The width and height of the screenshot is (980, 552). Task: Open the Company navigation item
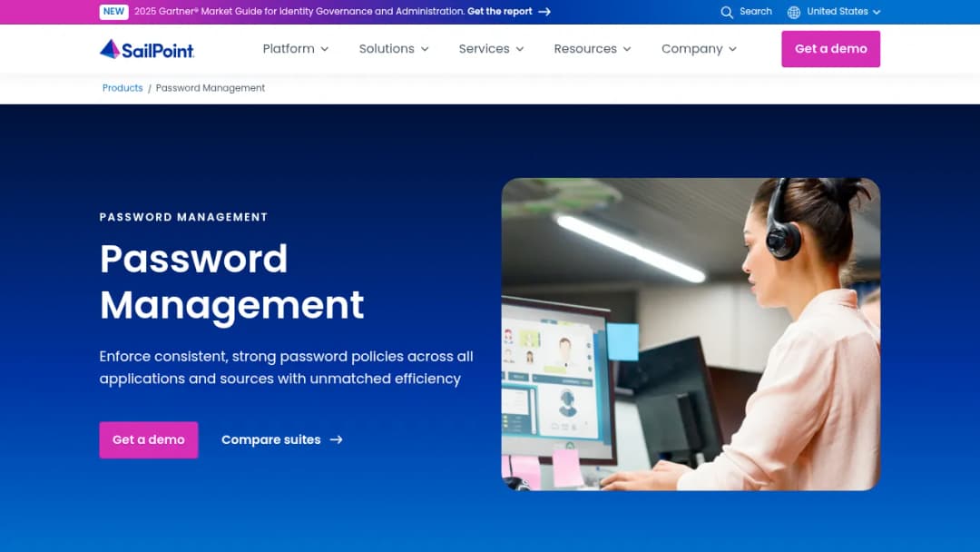tap(699, 49)
